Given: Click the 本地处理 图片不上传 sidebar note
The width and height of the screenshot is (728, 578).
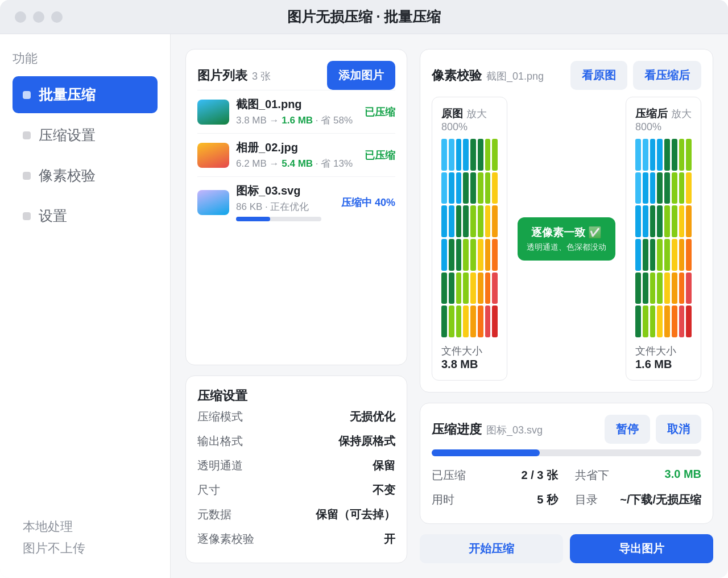Looking at the screenshot, I should click(x=54, y=537).
